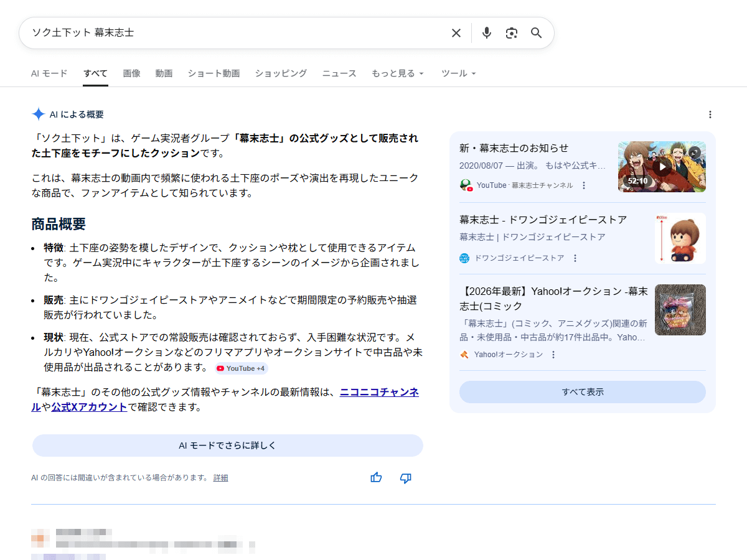Submit search with magnifying glass icon

pos(537,33)
